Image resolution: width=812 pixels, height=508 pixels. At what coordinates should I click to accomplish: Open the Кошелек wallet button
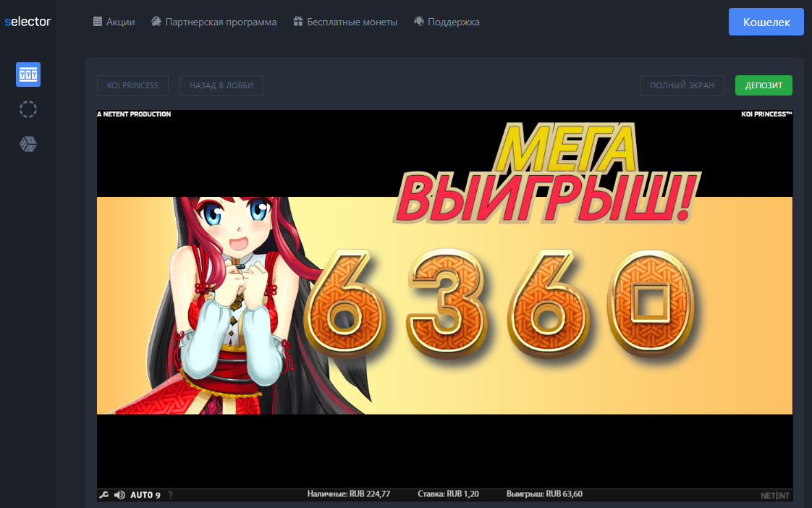click(766, 22)
